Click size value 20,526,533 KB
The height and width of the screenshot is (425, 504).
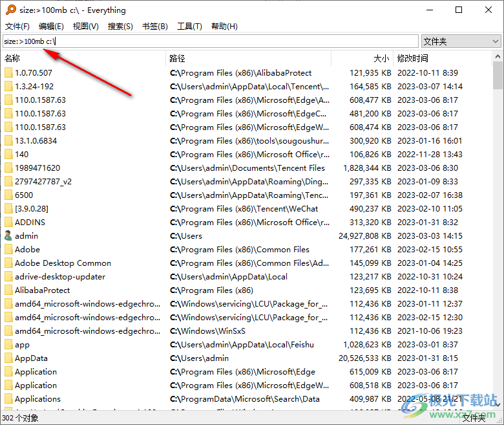[365, 358]
